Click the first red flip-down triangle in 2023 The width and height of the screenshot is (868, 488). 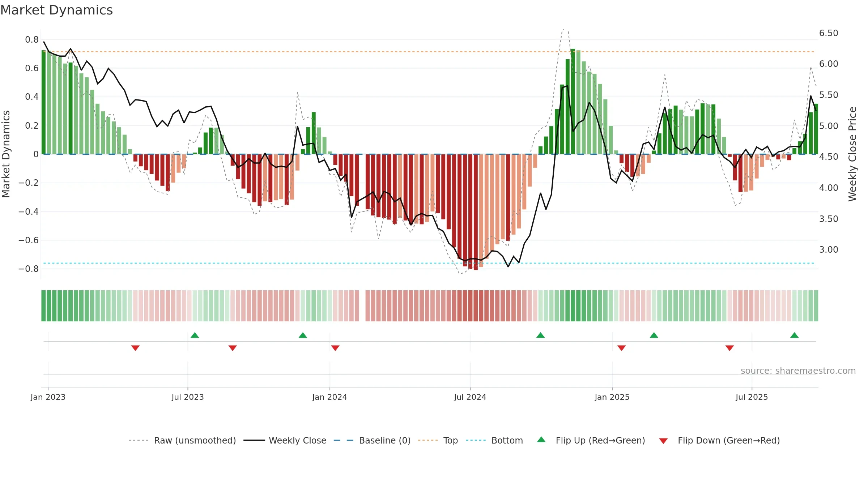(x=135, y=348)
